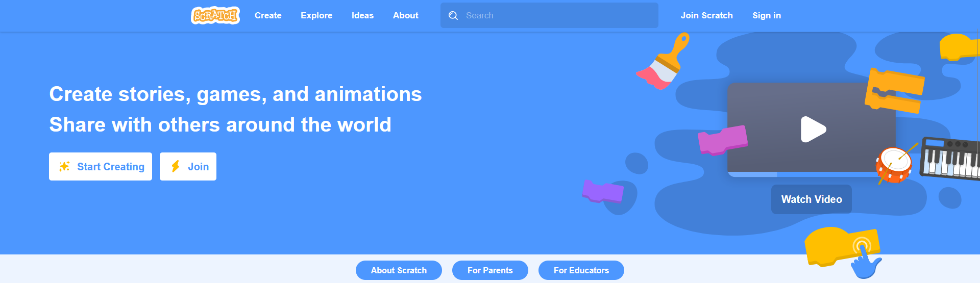Image resolution: width=980 pixels, height=283 pixels.
Task: Click the Scratch logo
Action: pyautogui.click(x=215, y=15)
